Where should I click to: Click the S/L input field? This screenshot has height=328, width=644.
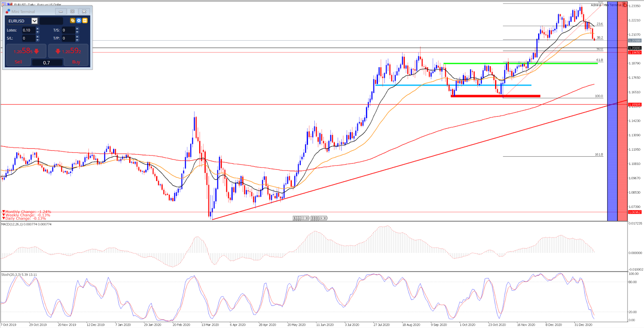(x=28, y=38)
